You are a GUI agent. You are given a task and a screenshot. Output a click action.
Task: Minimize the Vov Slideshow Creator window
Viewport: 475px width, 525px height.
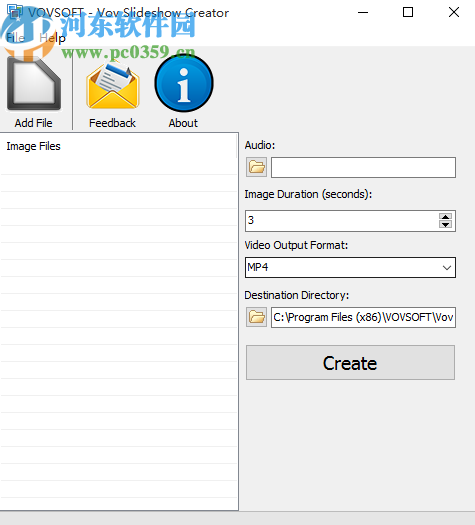(363, 12)
